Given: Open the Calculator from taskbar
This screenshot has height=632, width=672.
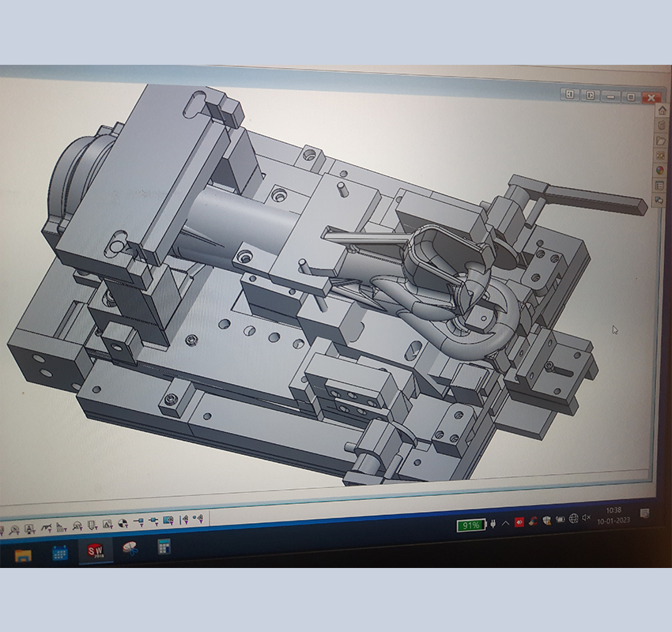Looking at the screenshot, I should 164,547.
